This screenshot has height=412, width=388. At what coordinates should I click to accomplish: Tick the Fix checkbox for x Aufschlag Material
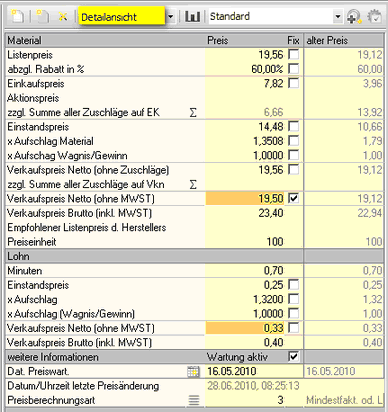coord(294,141)
